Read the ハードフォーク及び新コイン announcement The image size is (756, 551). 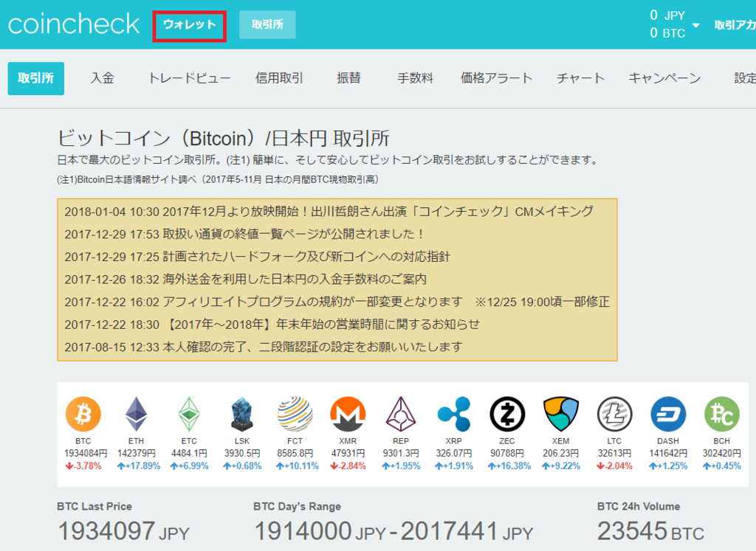(x=258, y=257)
